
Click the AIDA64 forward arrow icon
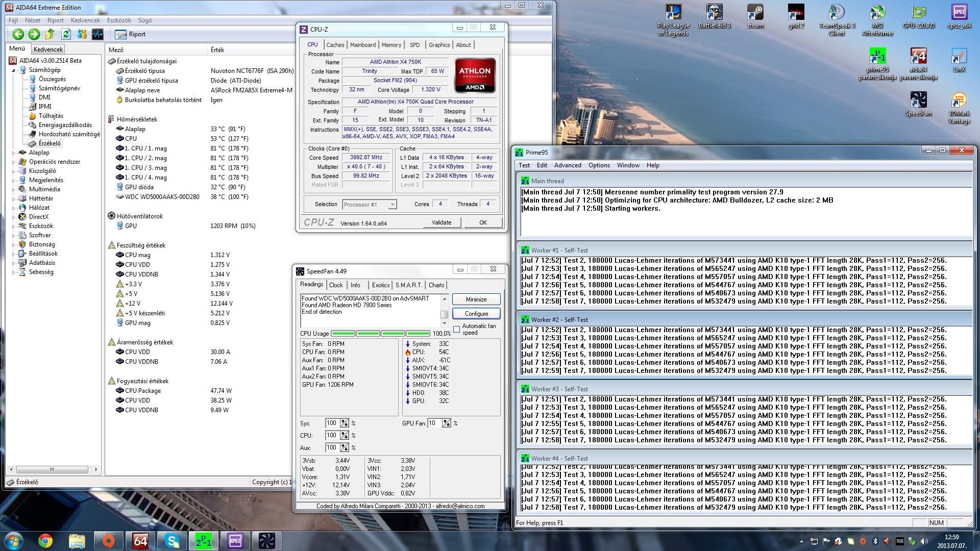pyautogui.click(x=34, y=34)
